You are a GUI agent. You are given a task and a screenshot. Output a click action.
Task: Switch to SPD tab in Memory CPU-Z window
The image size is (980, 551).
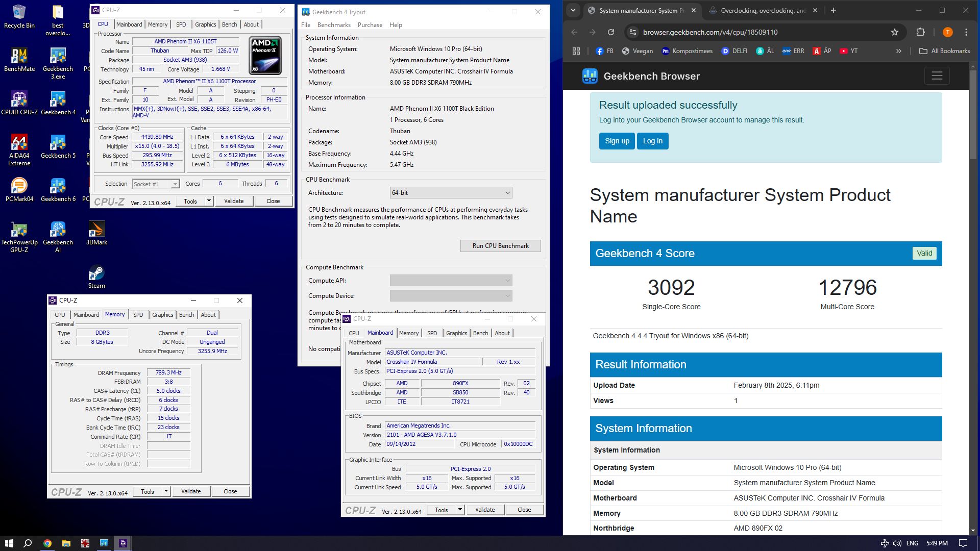pos(138,315)
